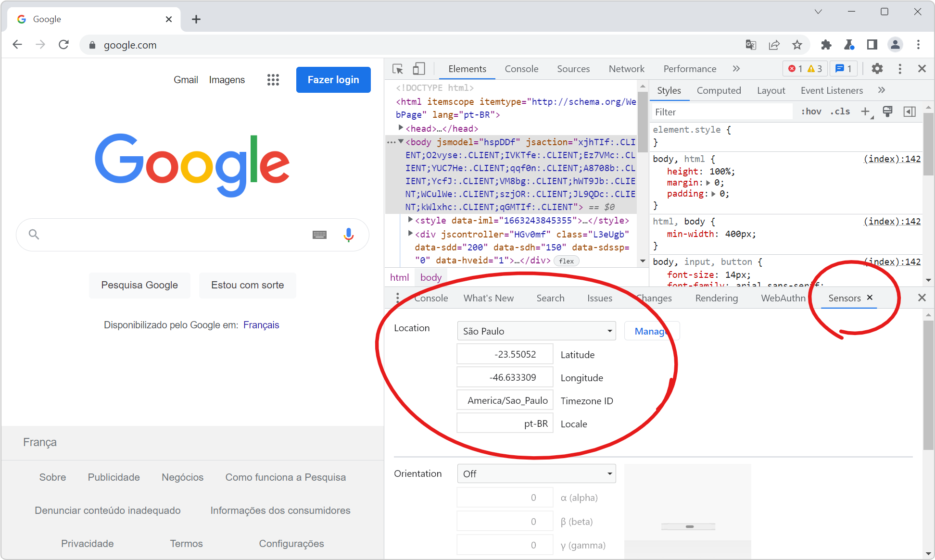Open the Imagens link
The width and height of the screenshot is (935, 560).
tap(227, 80)
